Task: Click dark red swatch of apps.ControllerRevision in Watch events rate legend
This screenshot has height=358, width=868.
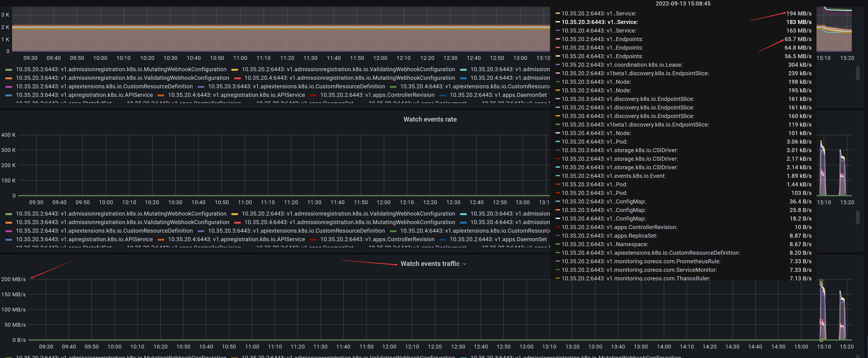Action: (x=313, y=240)
